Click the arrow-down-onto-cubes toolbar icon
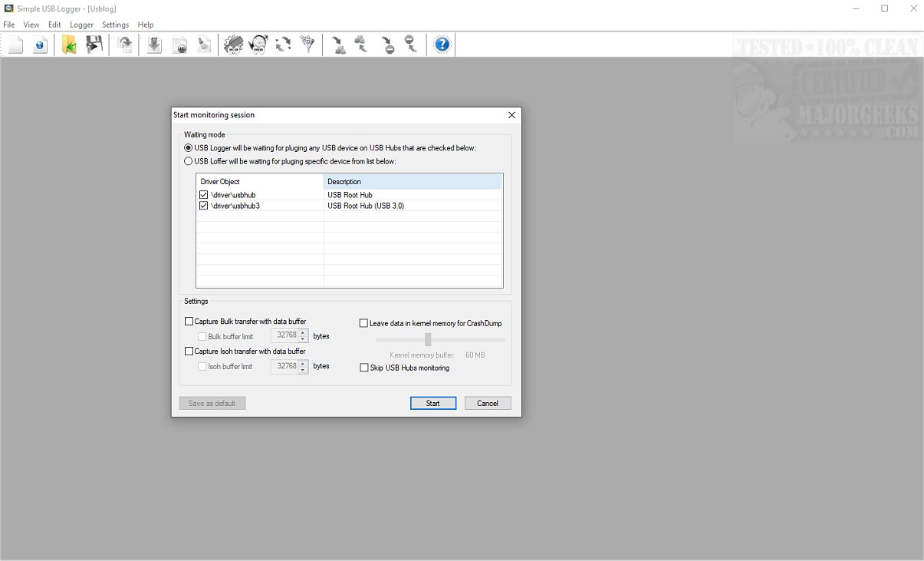The height and width of the screenshot is (561, 924). click(339, 45)
